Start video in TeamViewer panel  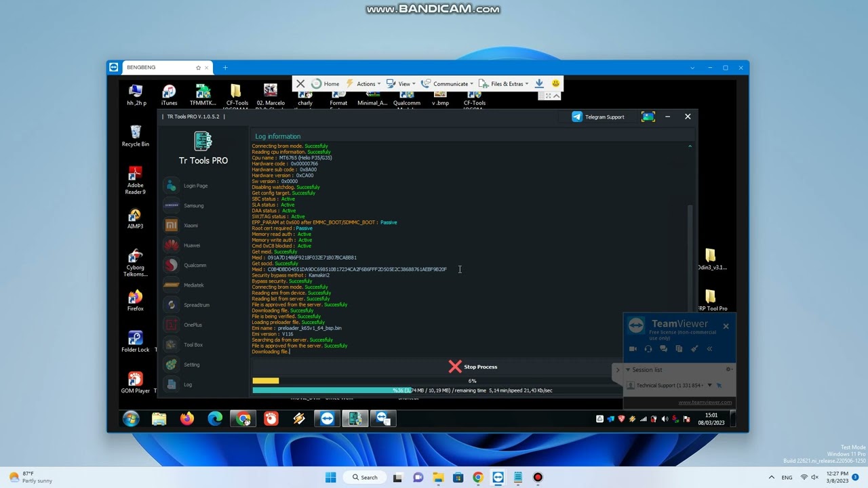[x=633, y=349]
